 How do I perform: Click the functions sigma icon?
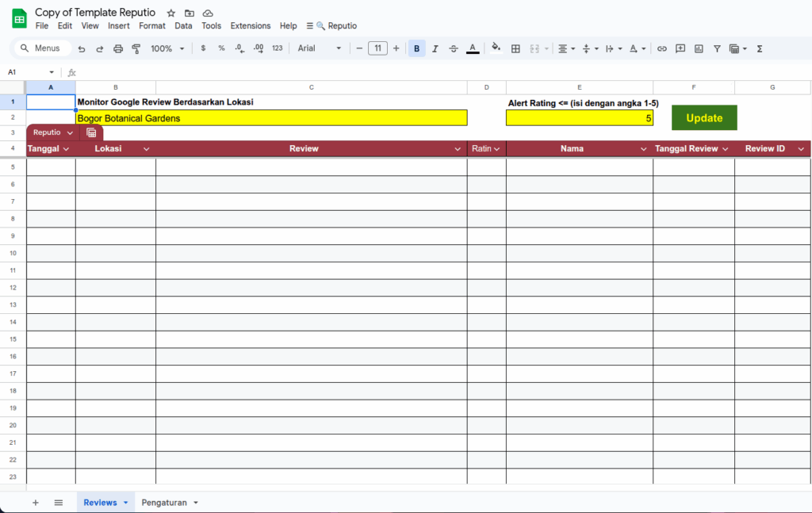pyautogui.click(x=760, y=48)
